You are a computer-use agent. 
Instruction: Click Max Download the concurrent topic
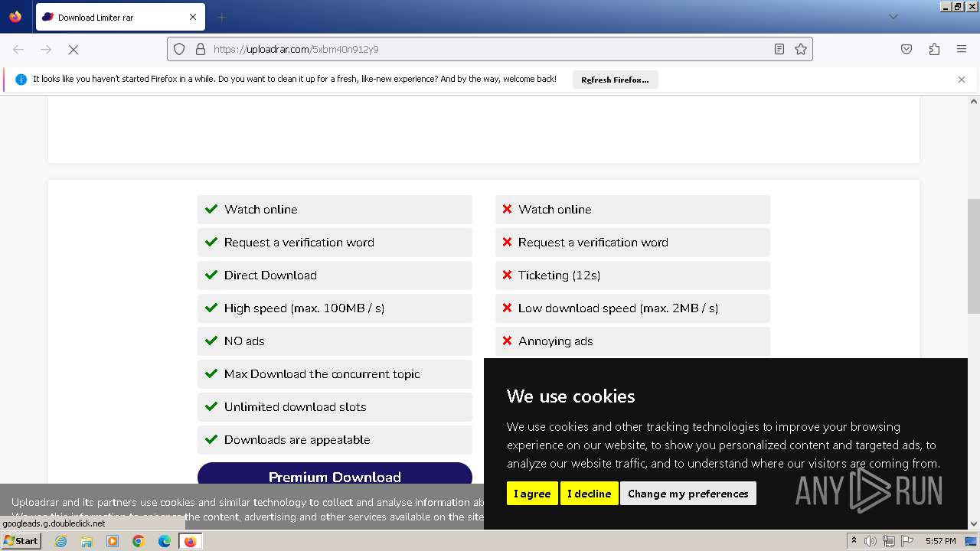pos(335,374)
